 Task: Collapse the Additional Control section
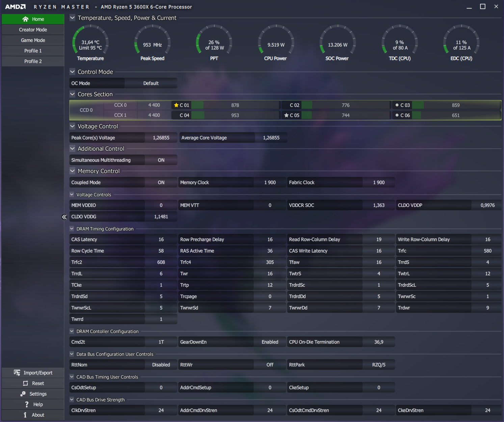(x=72, y=148)
